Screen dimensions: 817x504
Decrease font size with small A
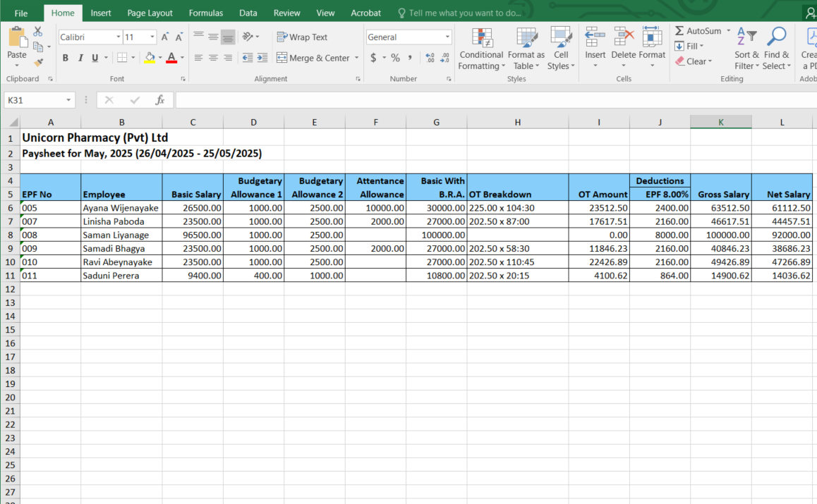pos(178,37)
